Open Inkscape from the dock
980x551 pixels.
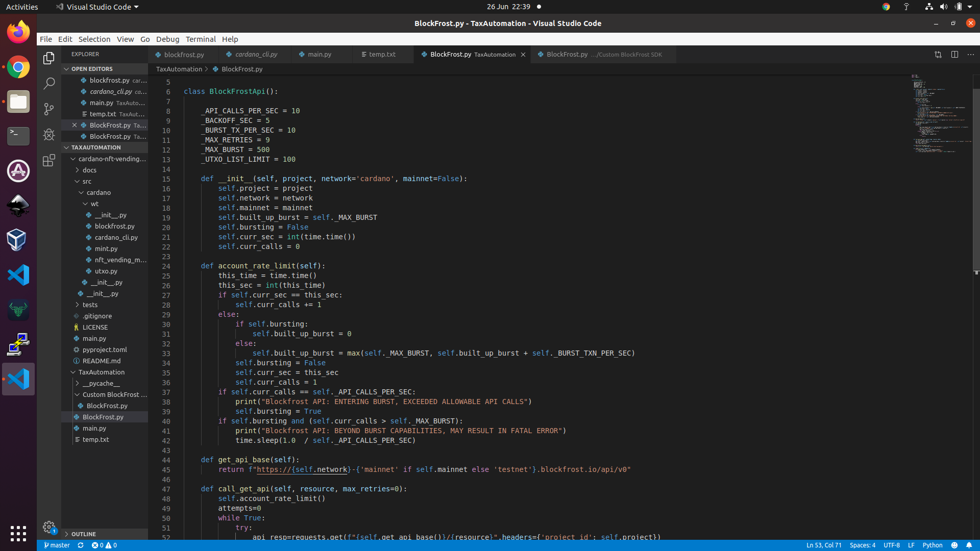point(18,206)
